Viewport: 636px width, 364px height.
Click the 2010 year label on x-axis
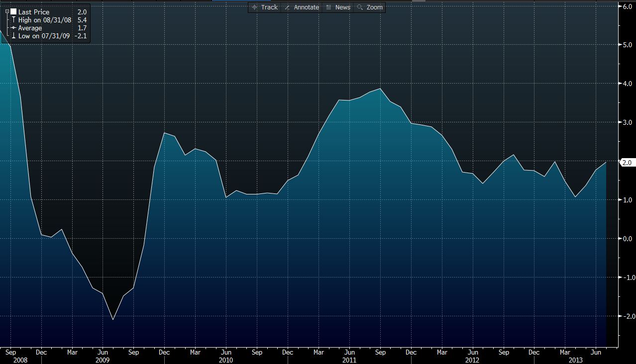click(226, 360)
